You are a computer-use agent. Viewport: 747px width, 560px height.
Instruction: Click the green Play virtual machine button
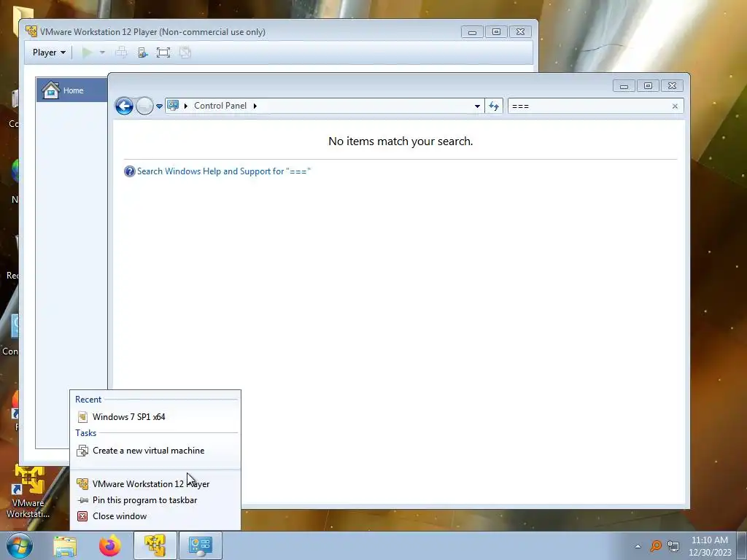coord(87,52)
